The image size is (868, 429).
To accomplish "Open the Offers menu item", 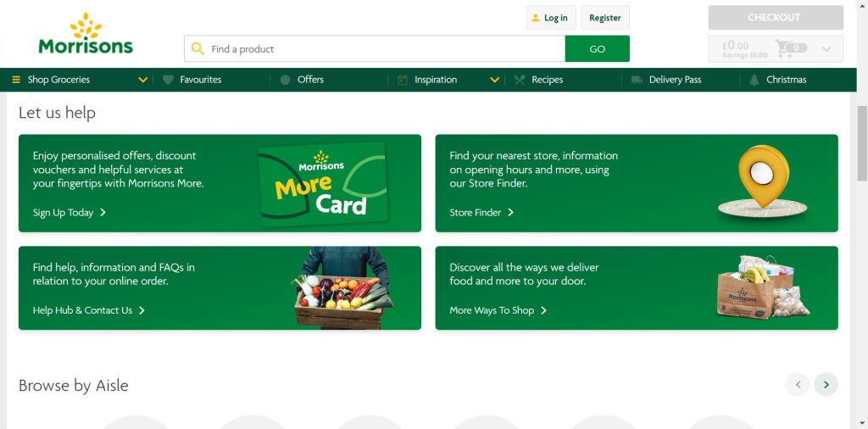I will point(310,80).
